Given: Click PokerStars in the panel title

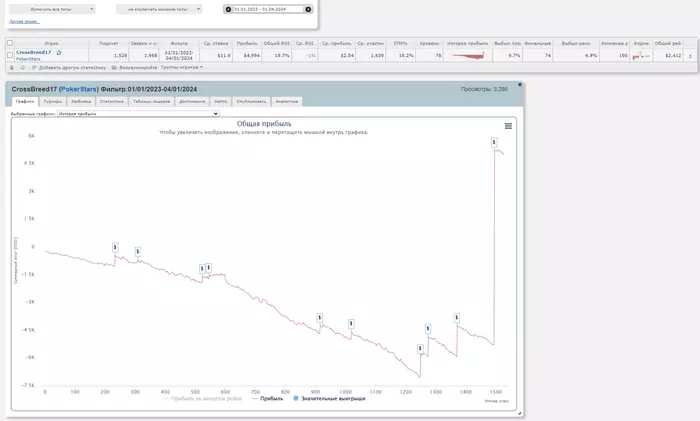Looking at the screenshot, I should (79, 89).
